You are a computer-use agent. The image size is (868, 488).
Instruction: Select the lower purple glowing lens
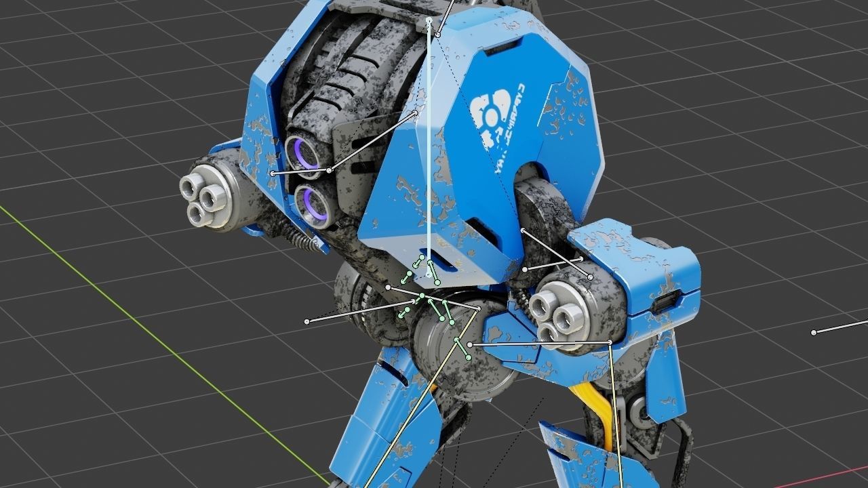tap(314, 206)
